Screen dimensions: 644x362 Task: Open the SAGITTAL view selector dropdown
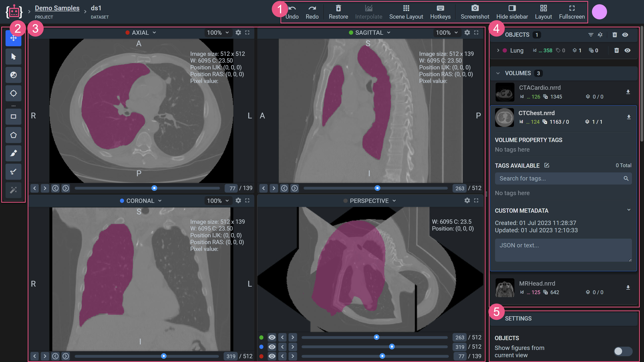(x=373, y=33)
